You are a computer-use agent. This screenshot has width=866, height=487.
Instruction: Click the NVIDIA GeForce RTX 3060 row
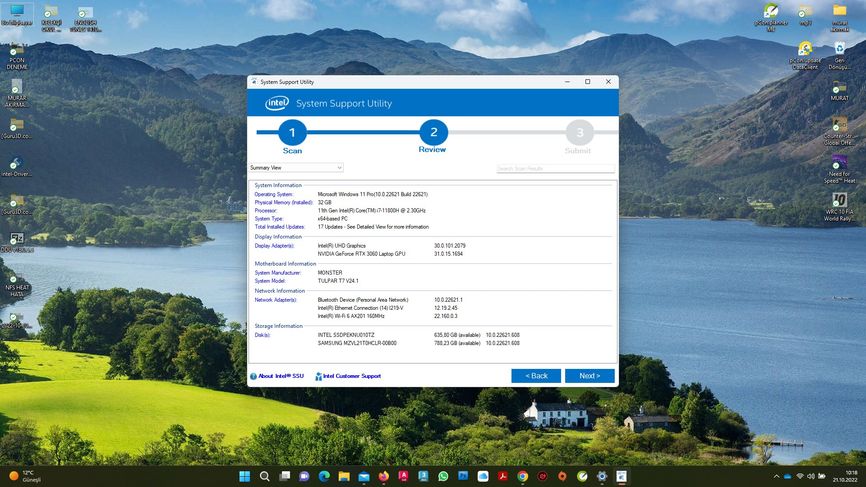tap(390, 254)
